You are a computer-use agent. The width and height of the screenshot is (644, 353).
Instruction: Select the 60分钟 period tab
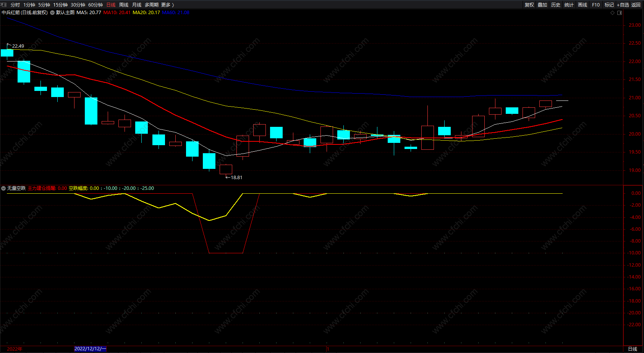click(x=95, y=5)
